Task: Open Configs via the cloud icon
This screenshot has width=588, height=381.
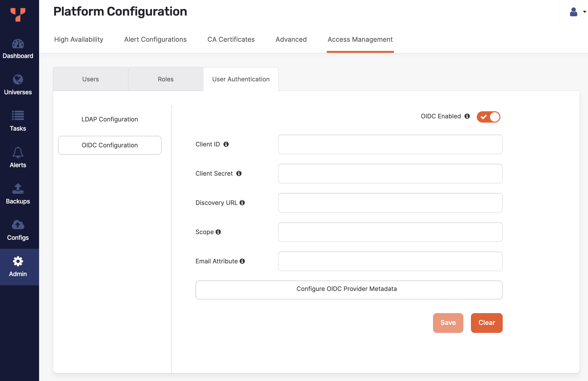Action: click(x=18, y=225)
